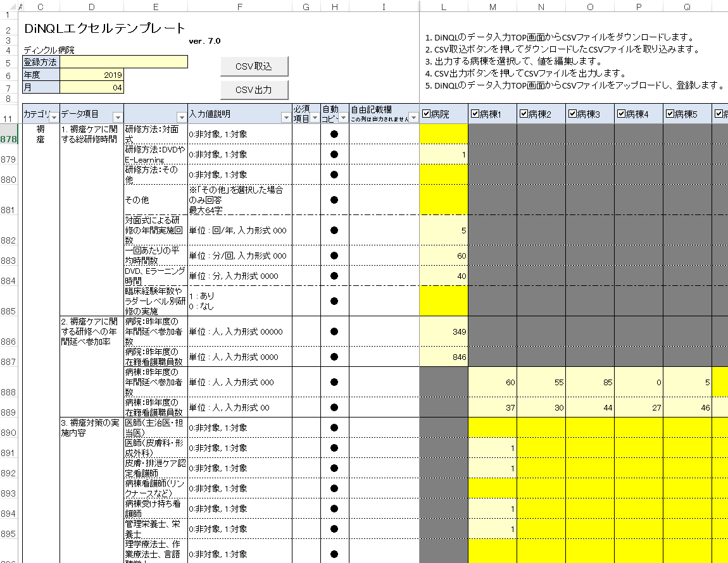
Task: Select the 病棟3 cell with value 85
Action: click(590, 382)
